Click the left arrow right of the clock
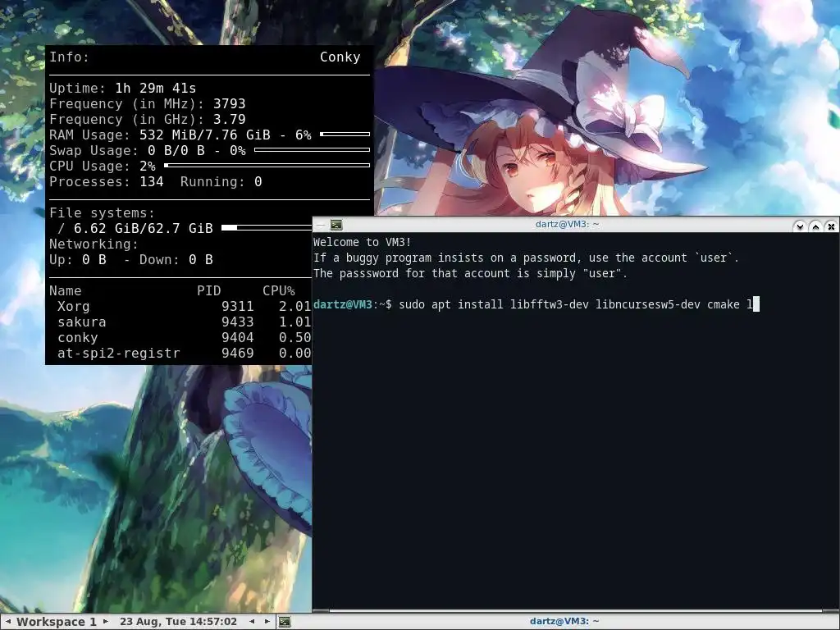This screenshot has height=630, width=840. pyautogui.click(x=252, y=622)
